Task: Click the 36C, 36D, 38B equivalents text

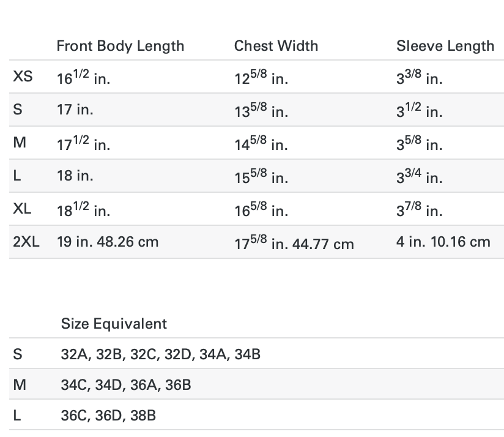Action: point(108,416)
